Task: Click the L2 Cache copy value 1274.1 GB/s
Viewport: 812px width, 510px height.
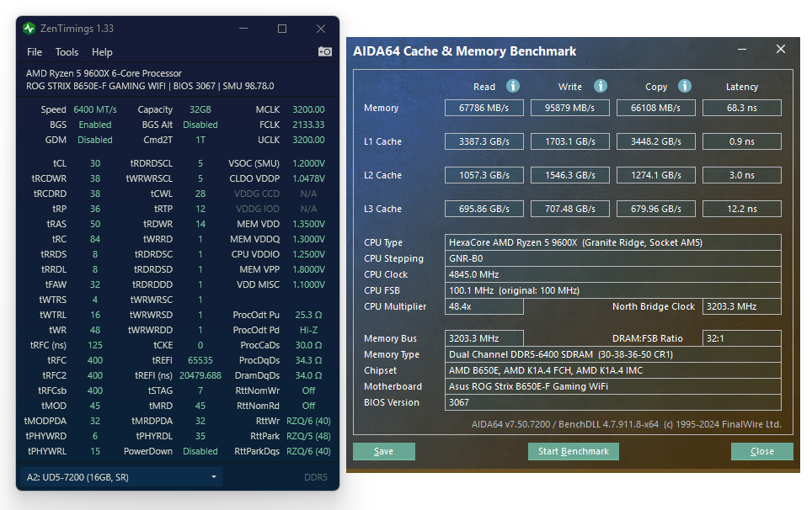Action: pyautogui.click(x=656, y=175)
